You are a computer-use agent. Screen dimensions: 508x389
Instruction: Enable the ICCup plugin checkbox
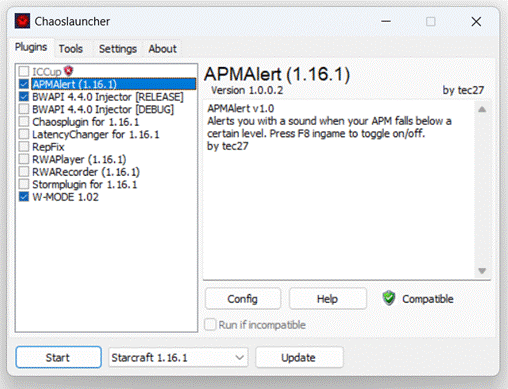point(24,71)
